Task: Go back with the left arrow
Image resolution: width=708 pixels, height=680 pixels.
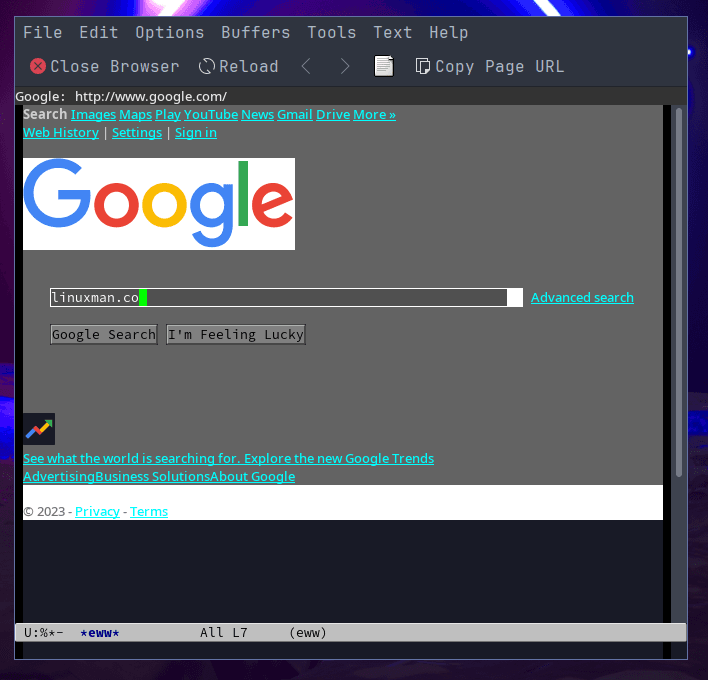Action: (x=306, y=66)
